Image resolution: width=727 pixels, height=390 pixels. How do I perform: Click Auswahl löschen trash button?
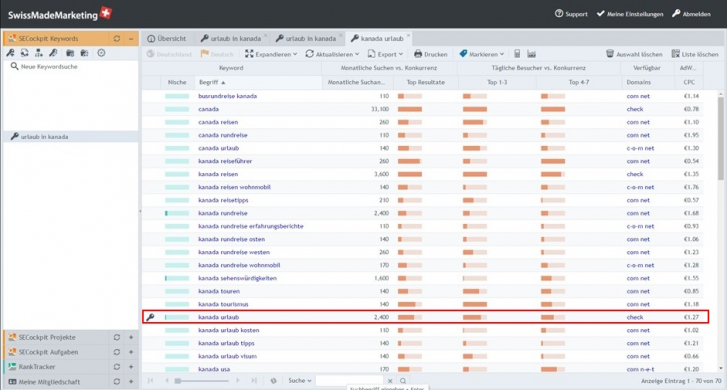tap(634, 54)
